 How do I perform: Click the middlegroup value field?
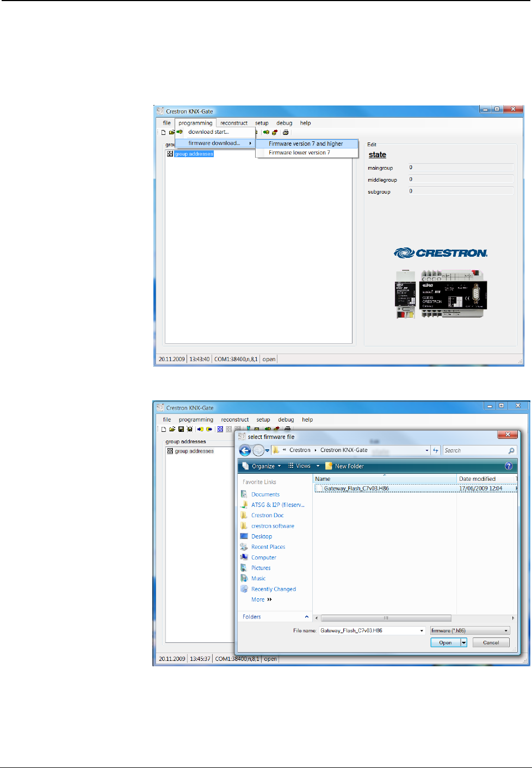point(461,179)
